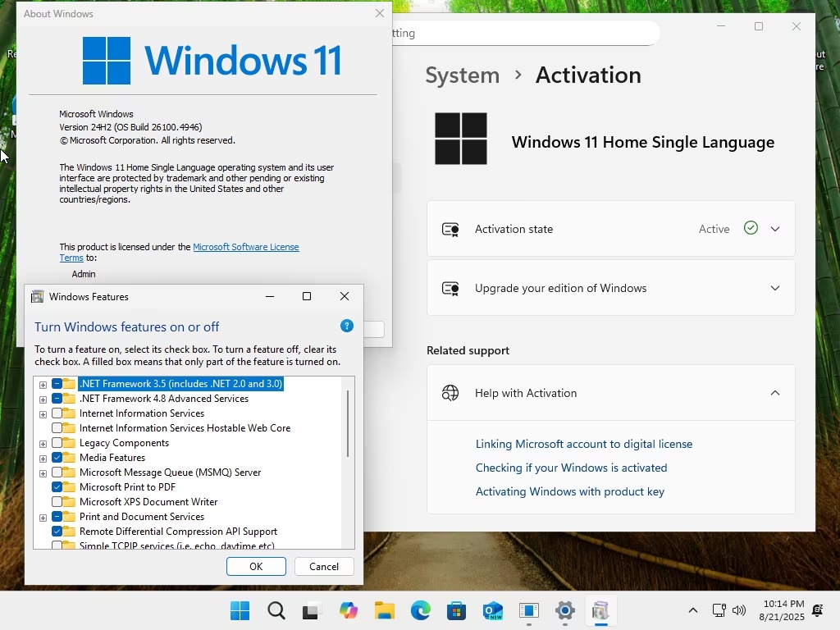
Task: Open the network status tray icon
Action: pyautogui.click(x=719, y=610)
